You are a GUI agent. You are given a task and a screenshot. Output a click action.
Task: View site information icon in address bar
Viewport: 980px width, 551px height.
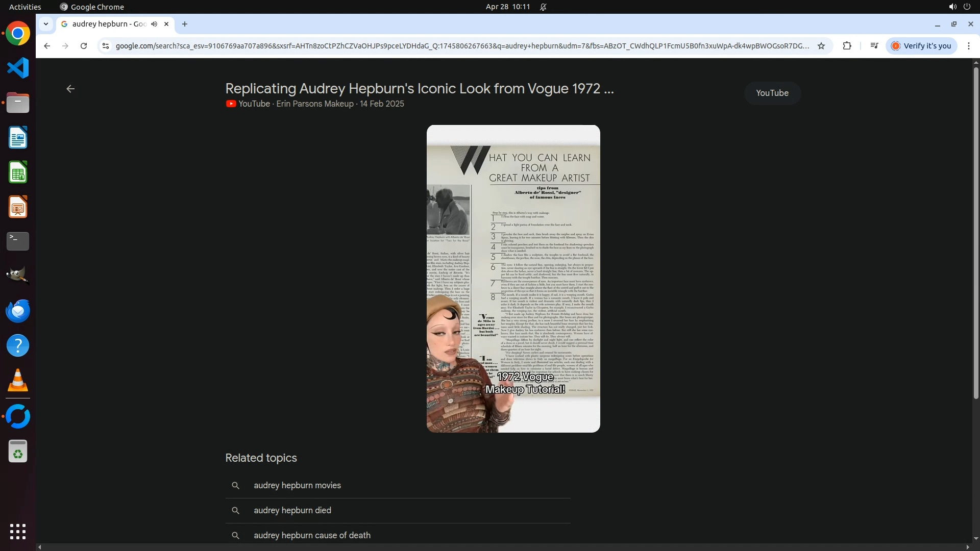coord(105,46)
